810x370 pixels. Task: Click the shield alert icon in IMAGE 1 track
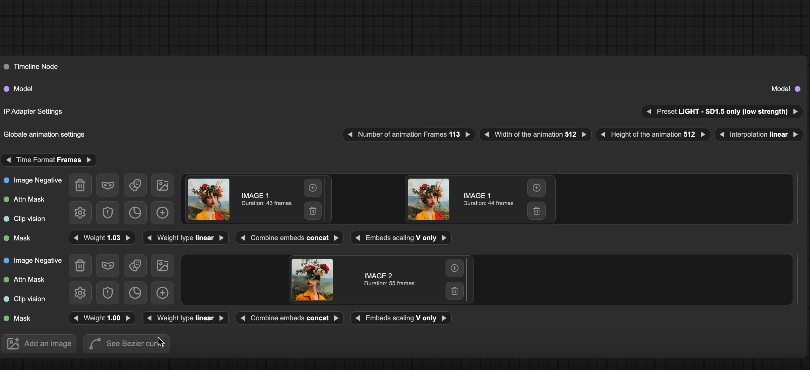click(x=107, y=212)
